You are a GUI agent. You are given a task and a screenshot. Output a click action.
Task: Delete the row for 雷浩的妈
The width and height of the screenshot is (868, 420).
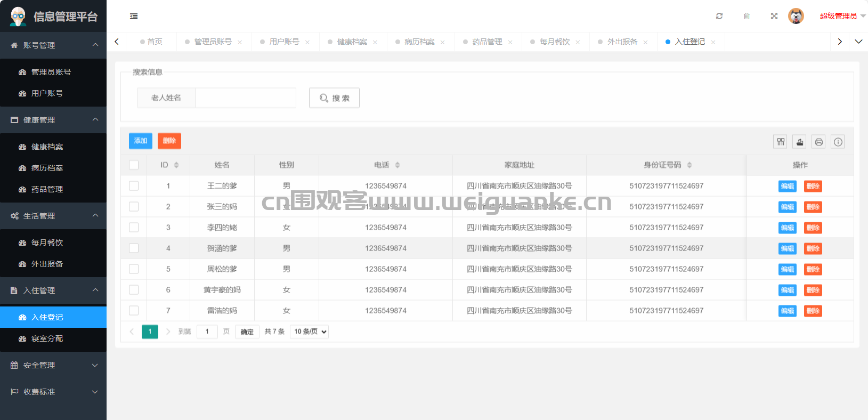(x=813, y=311)
